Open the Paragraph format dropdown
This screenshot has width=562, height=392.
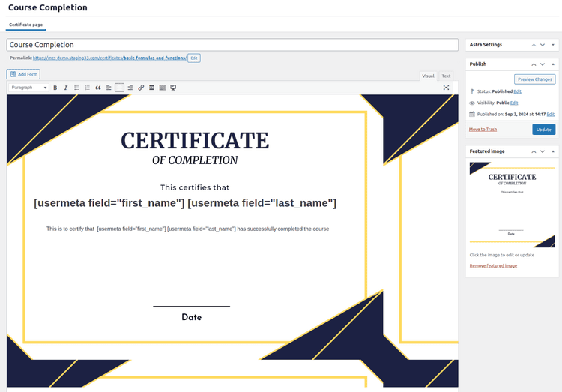[x=28, y=88]
